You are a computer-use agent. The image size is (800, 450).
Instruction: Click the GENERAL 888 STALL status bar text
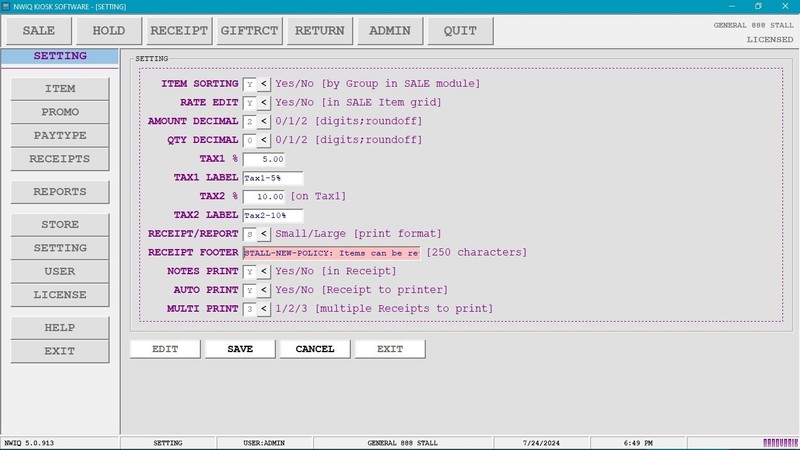[x=403, y=443]
